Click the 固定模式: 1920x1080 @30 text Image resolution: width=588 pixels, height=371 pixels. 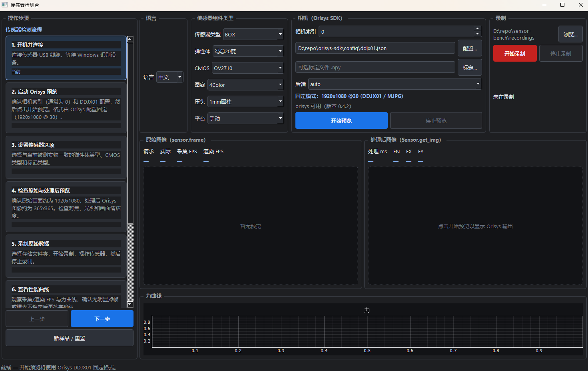349,96
